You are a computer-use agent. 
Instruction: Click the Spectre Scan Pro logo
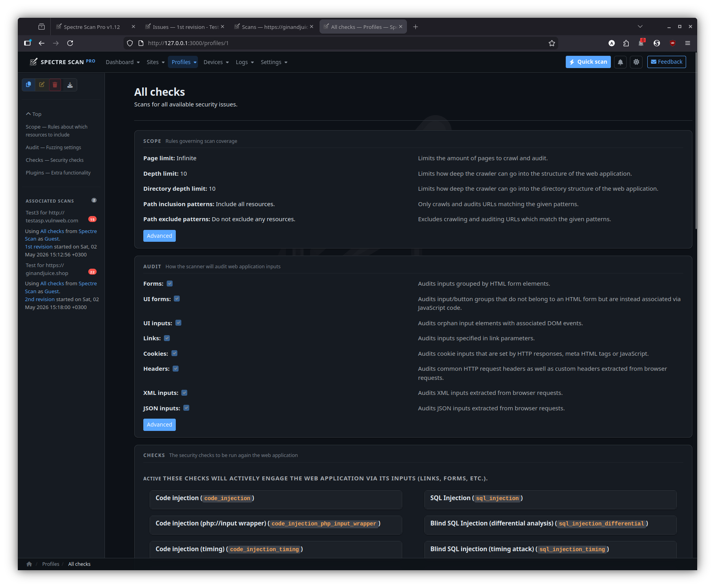pyautogui.click(x=63, y=62)
